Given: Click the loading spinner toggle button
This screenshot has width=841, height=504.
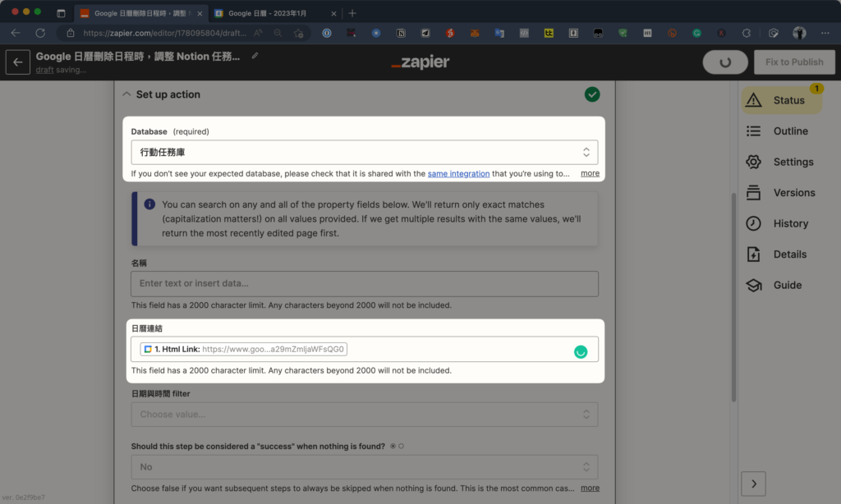Looking at the screenshot, I should coord(725,62).
